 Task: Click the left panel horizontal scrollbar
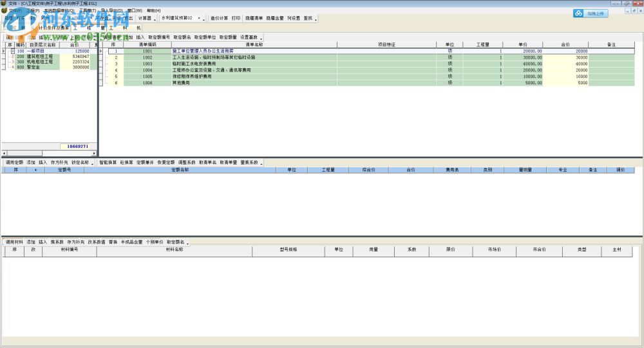pyautogui.click(x=49, y=153)
